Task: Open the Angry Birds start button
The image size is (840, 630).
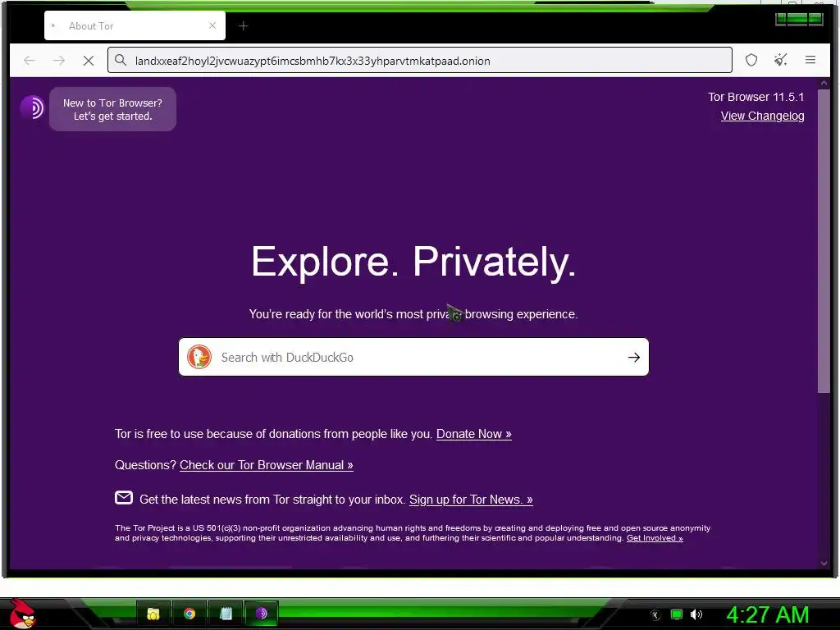Action: [x=22, y=614]
